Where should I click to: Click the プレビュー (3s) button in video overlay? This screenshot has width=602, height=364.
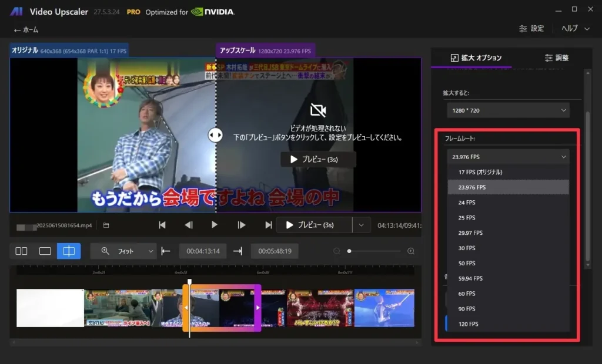[318, 159]
